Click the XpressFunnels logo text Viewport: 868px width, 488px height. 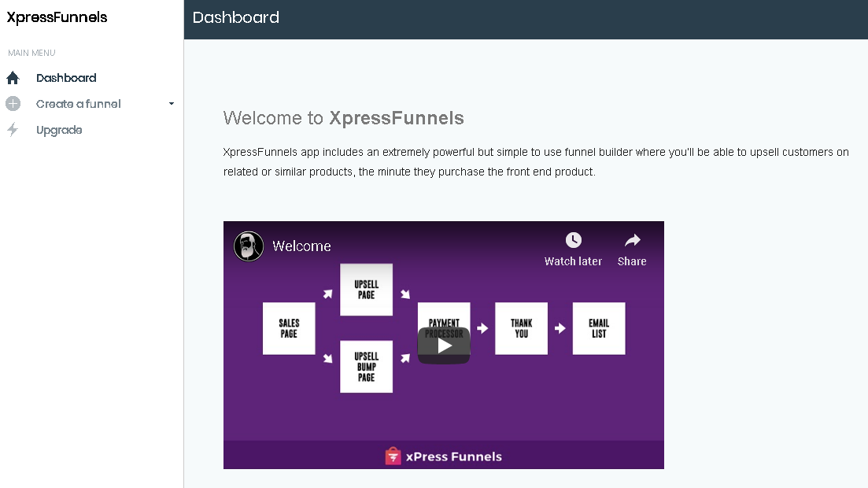57,17
